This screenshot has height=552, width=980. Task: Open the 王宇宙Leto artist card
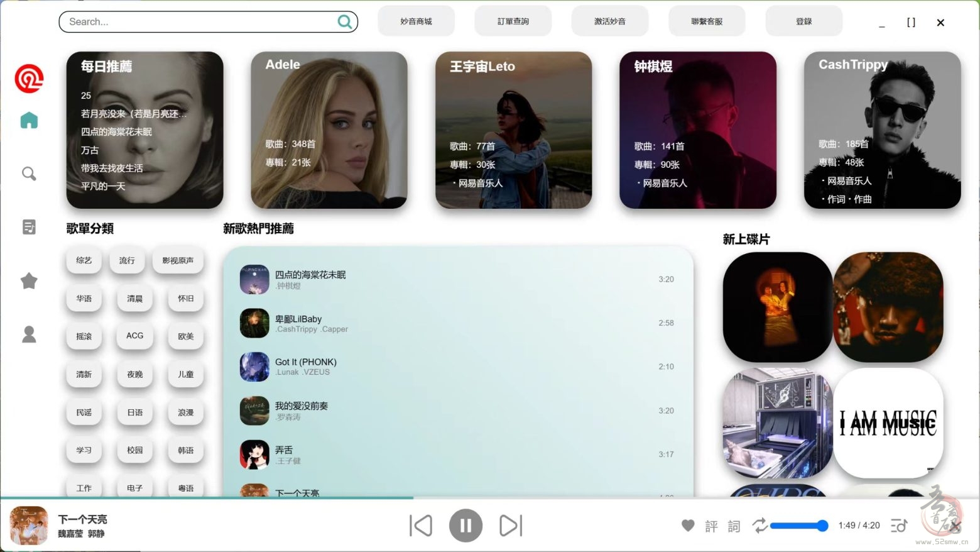(513, 130)
